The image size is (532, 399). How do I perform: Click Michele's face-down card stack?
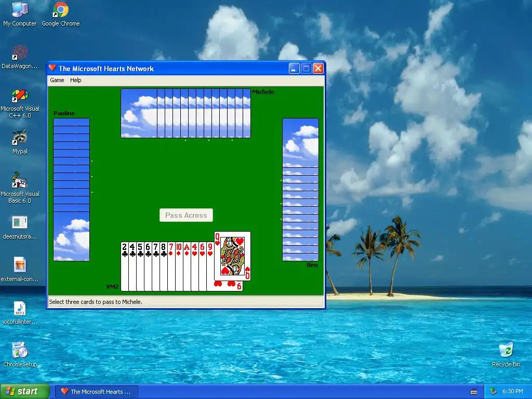tap(185, 113)
